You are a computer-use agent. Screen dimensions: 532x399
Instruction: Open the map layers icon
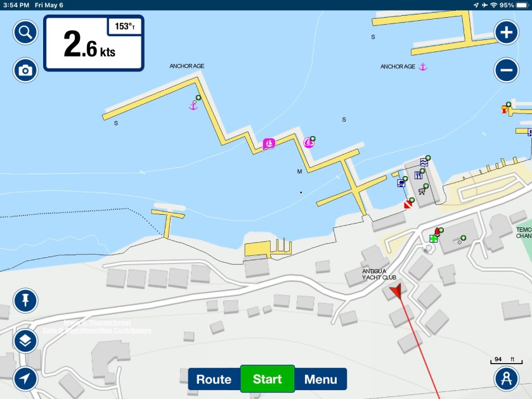pos(25,340)
